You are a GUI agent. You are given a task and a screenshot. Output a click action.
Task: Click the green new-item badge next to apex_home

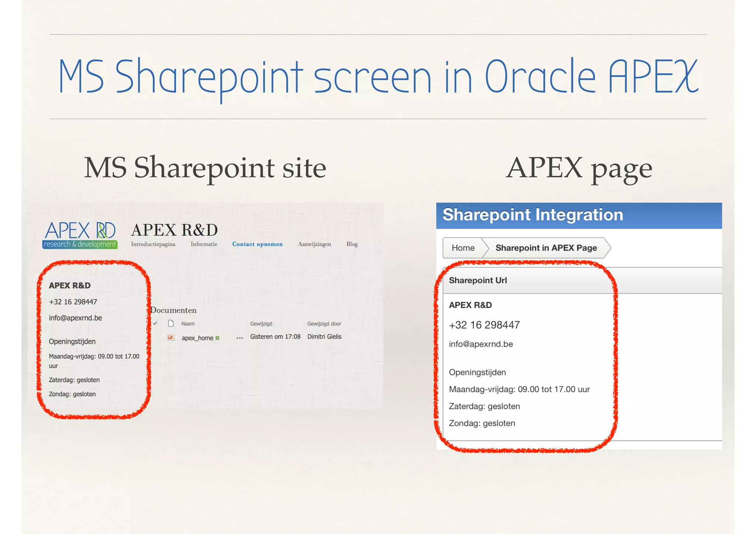click(x=217, y=338)
